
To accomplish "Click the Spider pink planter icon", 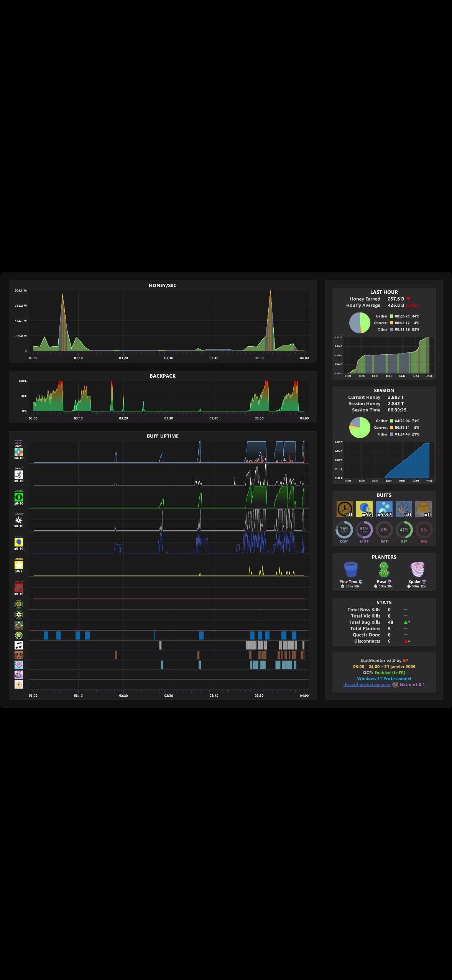I will coord(417,570).
